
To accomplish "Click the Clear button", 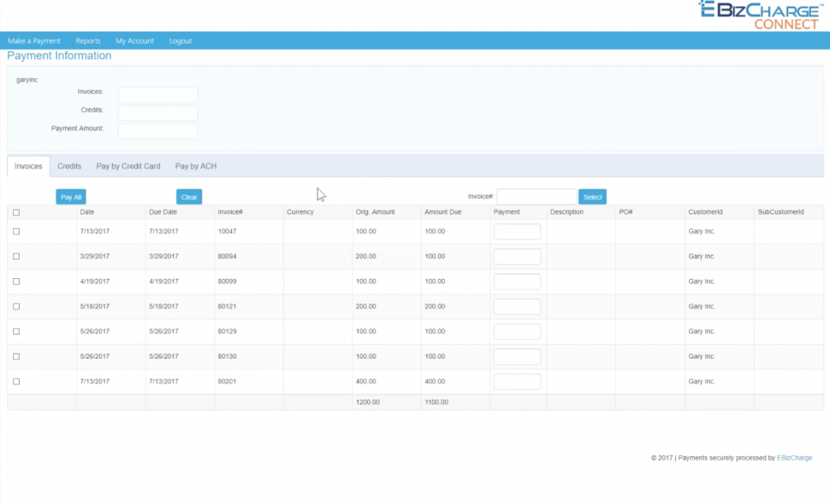I will (189, 196).
